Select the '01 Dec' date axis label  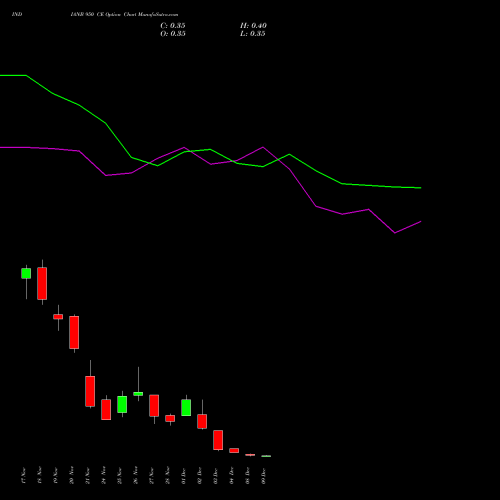click(x=183, y=476)
